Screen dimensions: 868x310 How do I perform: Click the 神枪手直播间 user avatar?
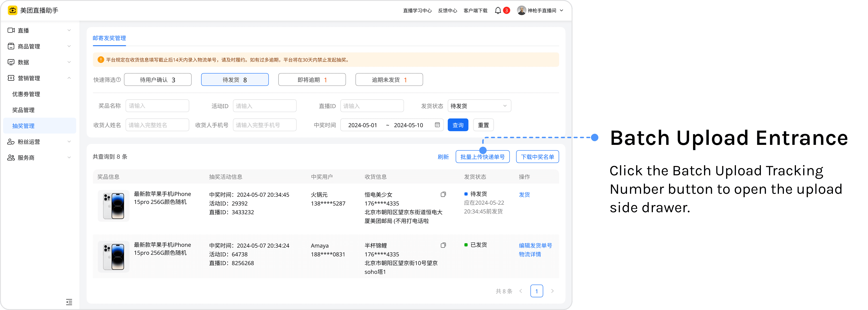(x=521, y=10)
